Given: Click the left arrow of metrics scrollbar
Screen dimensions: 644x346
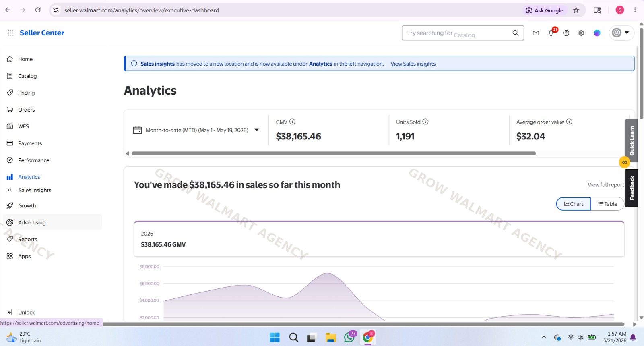Looking at the screenshot, I should (128, 153).
